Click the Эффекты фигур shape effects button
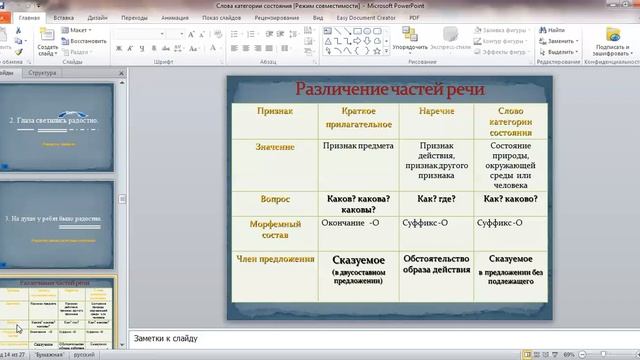Image resolution: width=640 pixels, height=360 pixels. point(502,52)
